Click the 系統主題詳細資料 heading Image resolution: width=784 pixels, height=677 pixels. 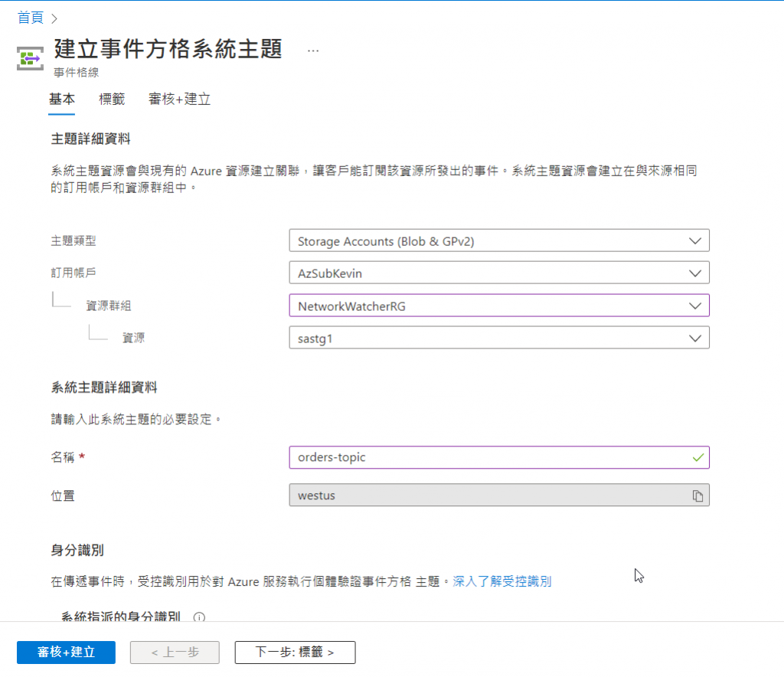coord(104,387)
